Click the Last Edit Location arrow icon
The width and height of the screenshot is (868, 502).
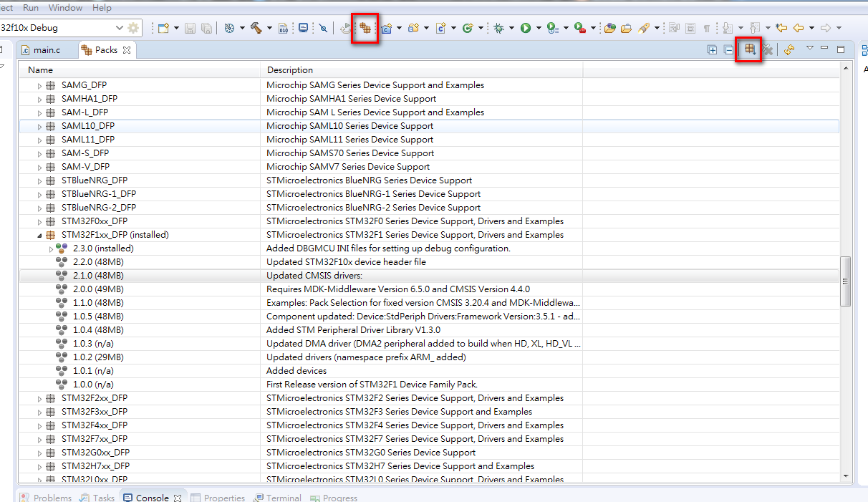pyautogui.click(x=781, y=28)
